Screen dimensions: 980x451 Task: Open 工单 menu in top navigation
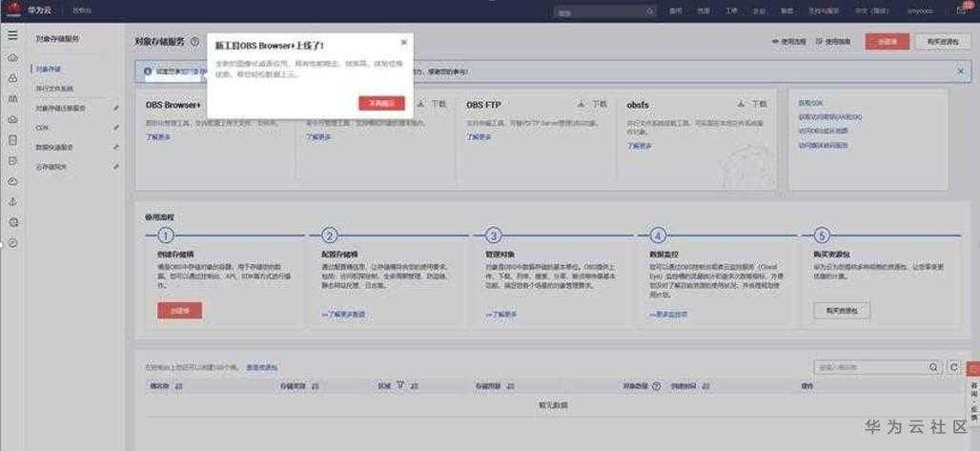730,11
